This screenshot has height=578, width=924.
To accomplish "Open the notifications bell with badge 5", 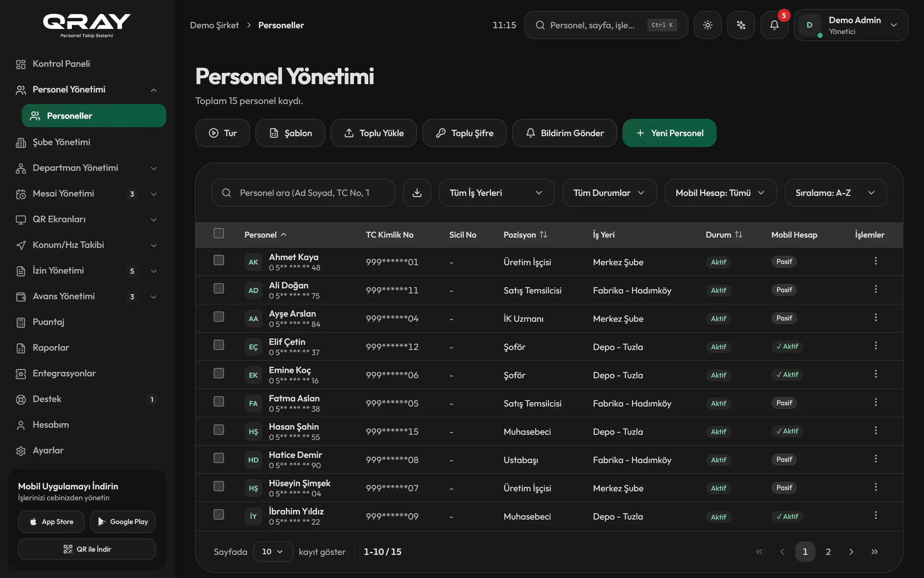I will pyautogui.click(x=774, y=25).
